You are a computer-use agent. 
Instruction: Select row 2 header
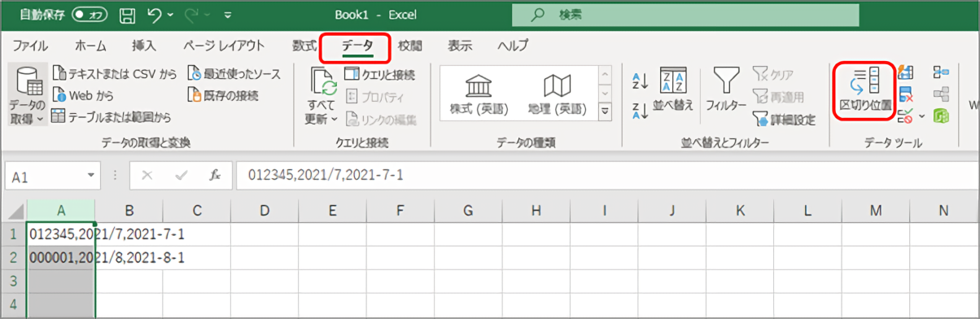[x=14, y=257]
